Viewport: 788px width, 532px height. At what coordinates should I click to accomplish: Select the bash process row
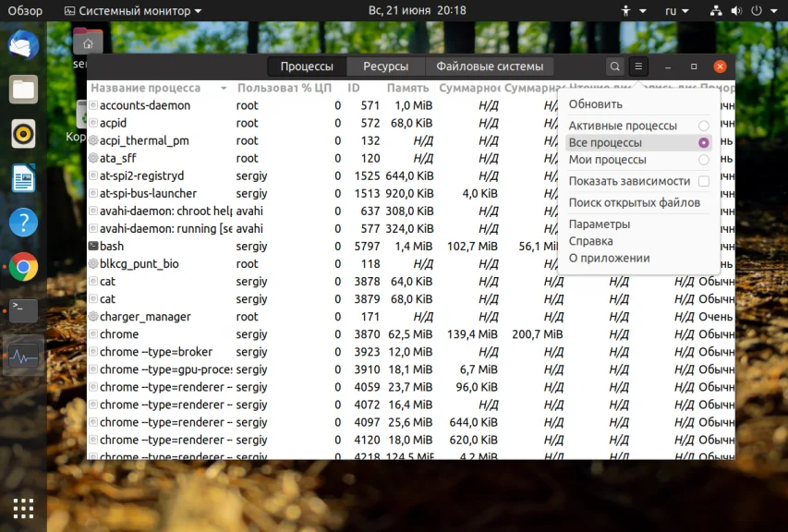pyautogui.click(x=410, y=247)
